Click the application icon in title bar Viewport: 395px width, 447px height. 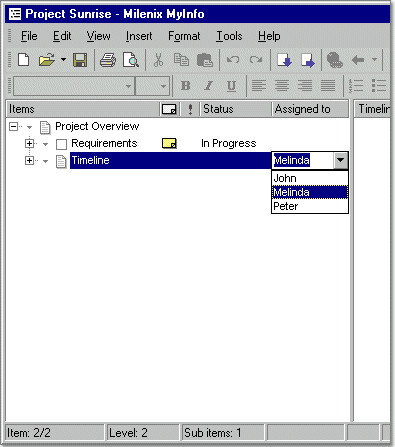click(x=15, y=14)
